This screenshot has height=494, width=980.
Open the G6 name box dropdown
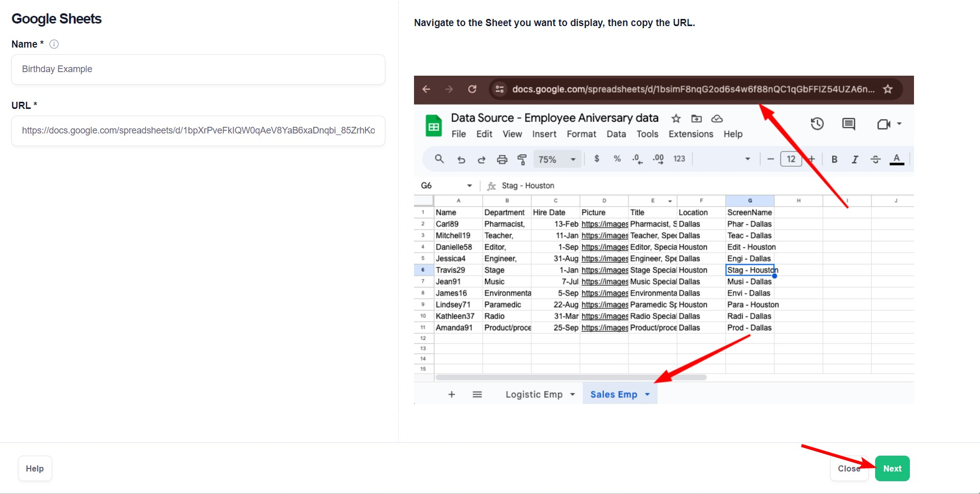point(469,186)
